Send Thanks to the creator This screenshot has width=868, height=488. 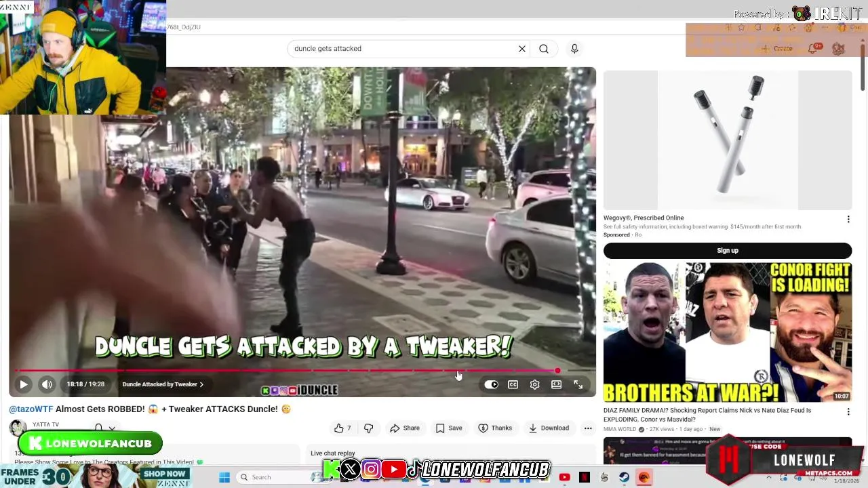pyautogui.click(x=495, y=428)
